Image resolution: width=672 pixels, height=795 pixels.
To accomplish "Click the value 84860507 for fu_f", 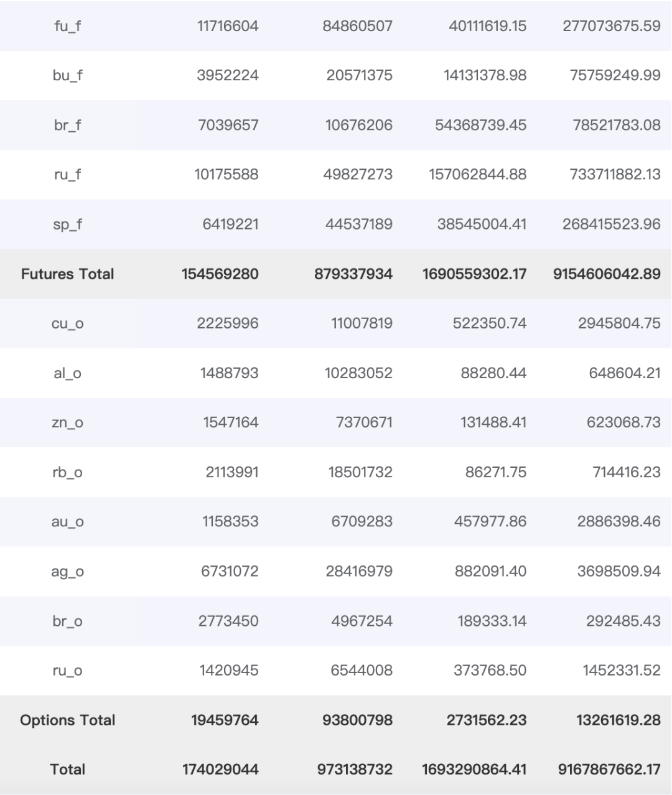I will [357, 26].
